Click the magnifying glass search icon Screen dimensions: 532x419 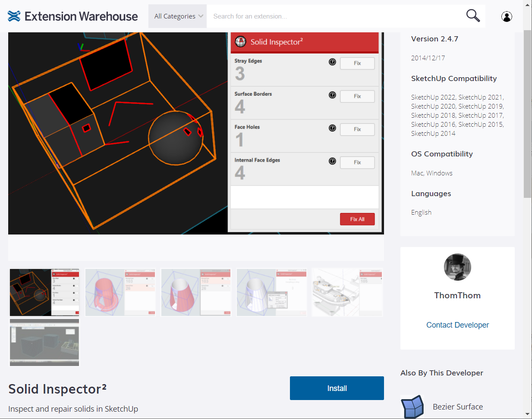(x=473, y=16)
